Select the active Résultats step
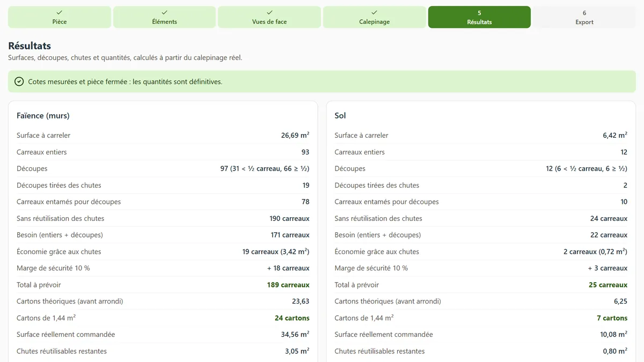Image resolution: width=644 pixels, height=362 pixels. [479, 17]
